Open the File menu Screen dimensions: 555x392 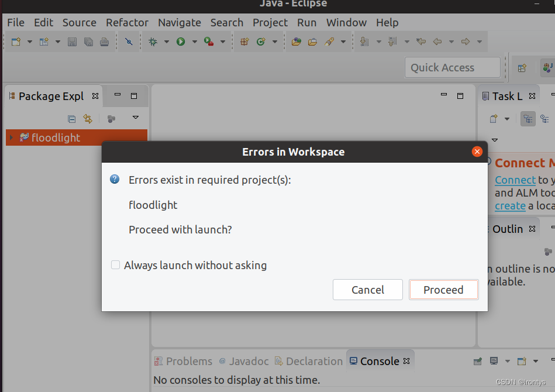pos(16,23)
